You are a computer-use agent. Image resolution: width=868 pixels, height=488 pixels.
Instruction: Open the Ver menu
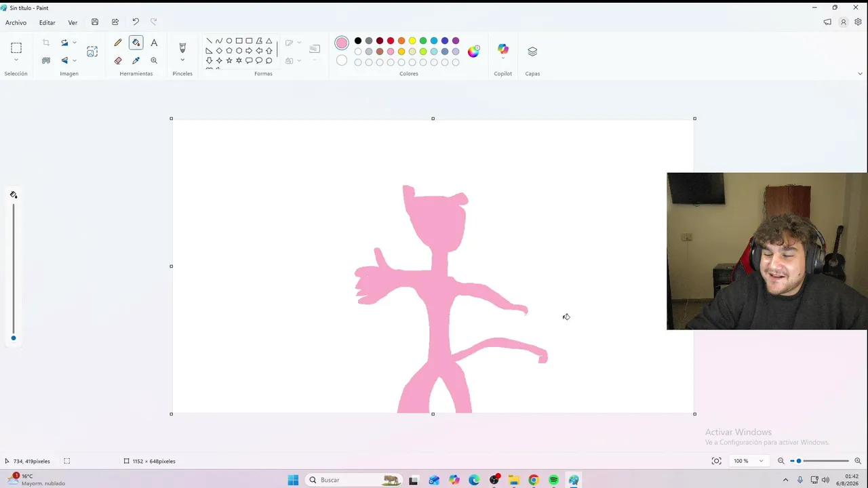[x=73, y=22]
